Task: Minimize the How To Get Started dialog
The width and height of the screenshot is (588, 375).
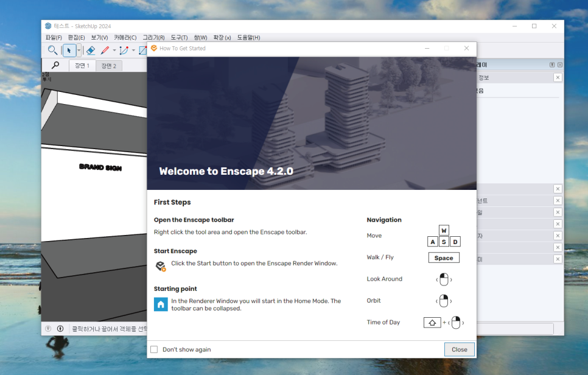Action: point(427,48)
